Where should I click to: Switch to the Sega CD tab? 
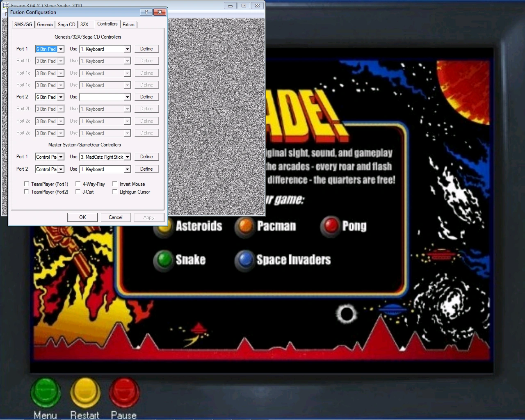click(x=66, y=25)
